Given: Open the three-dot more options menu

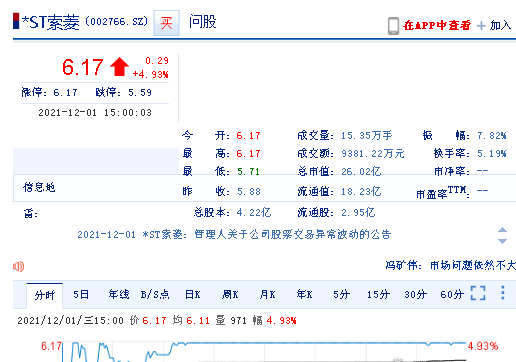Looking at the screenshot, I should tap(503, 293).
